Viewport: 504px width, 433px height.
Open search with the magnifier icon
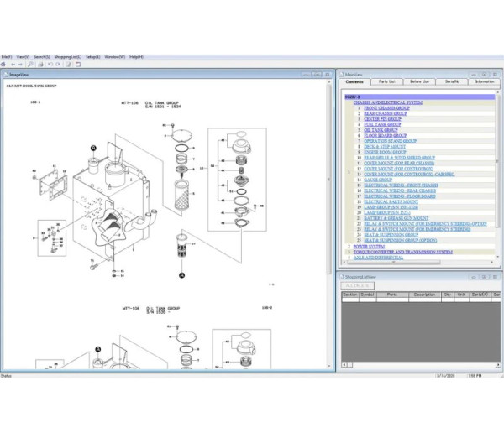click(30, 64)
